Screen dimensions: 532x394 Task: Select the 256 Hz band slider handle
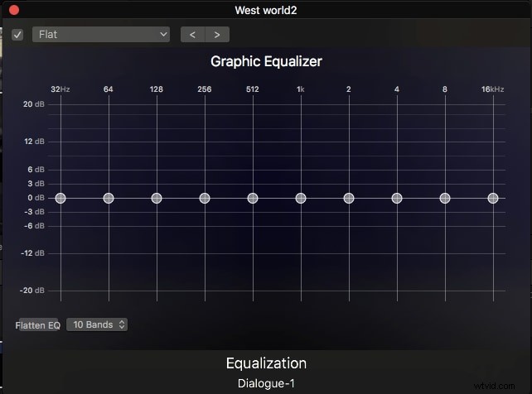pos(205,198)
